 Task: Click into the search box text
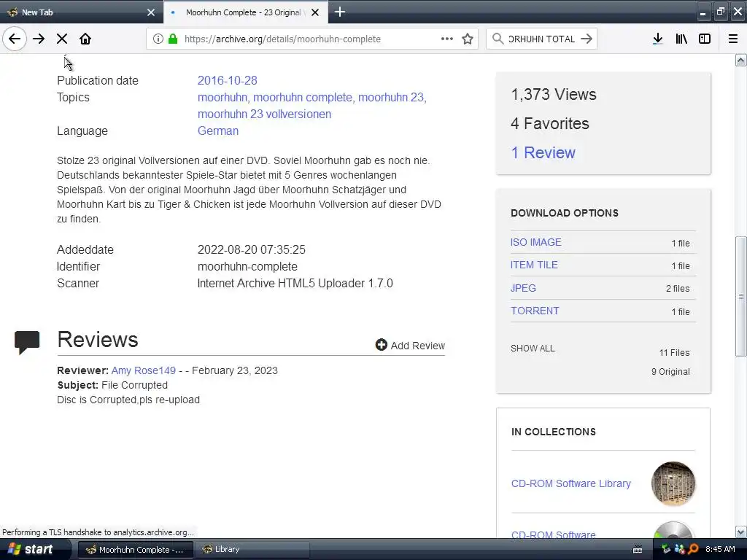click(x=542, y=39)
